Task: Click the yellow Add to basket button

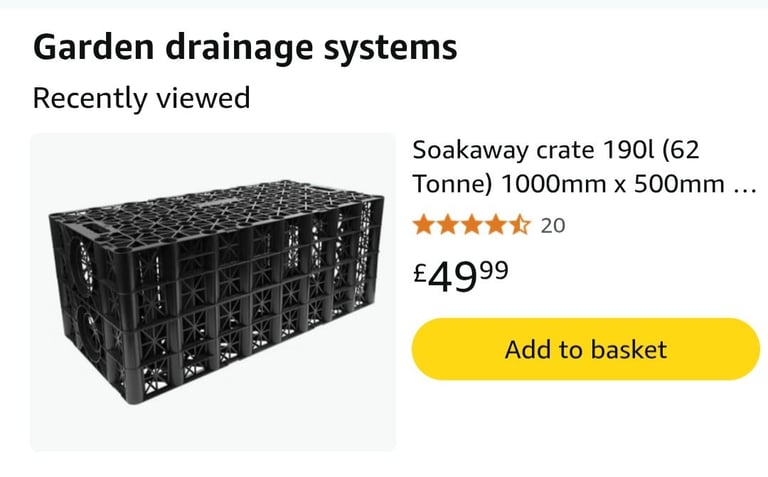Action: 586,349
